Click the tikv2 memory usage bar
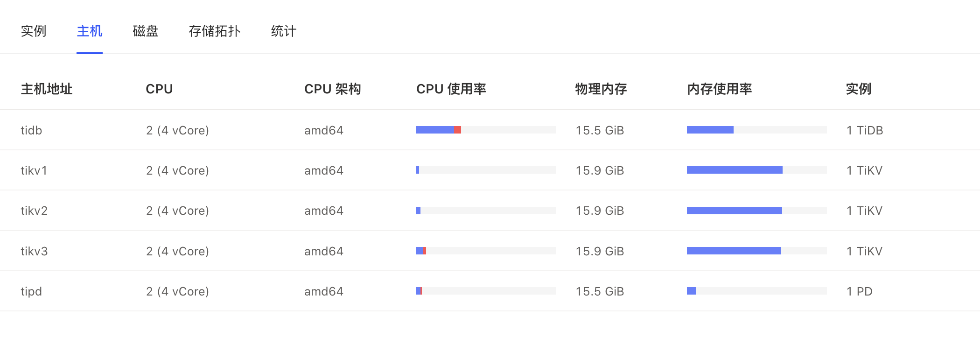This screenshot has height=352, width=980. coord(756,211)
